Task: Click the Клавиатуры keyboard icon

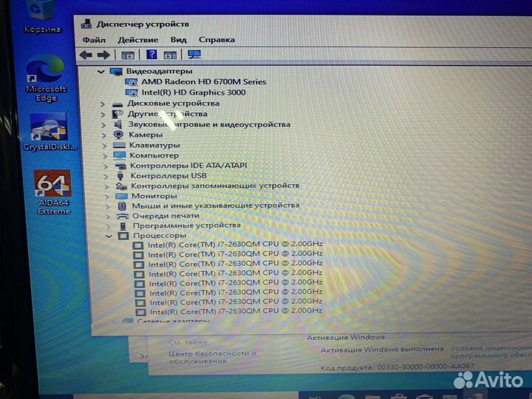Action: pos(119,146)
